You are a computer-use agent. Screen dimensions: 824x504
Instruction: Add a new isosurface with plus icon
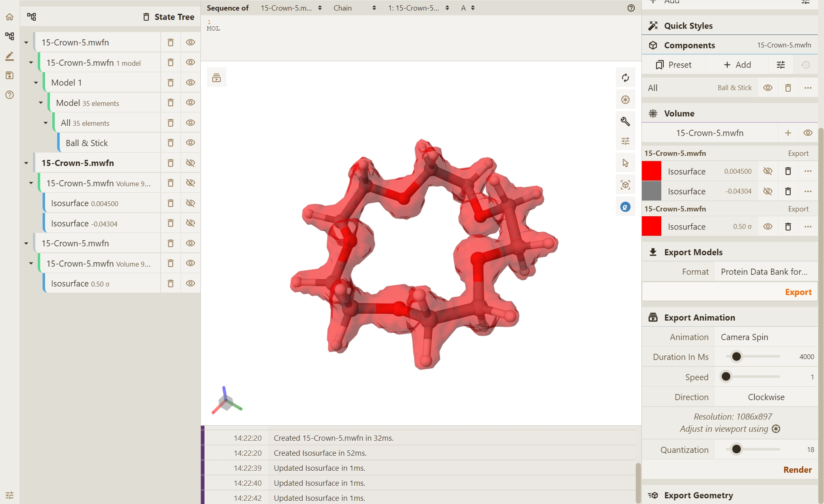point(788,133)
